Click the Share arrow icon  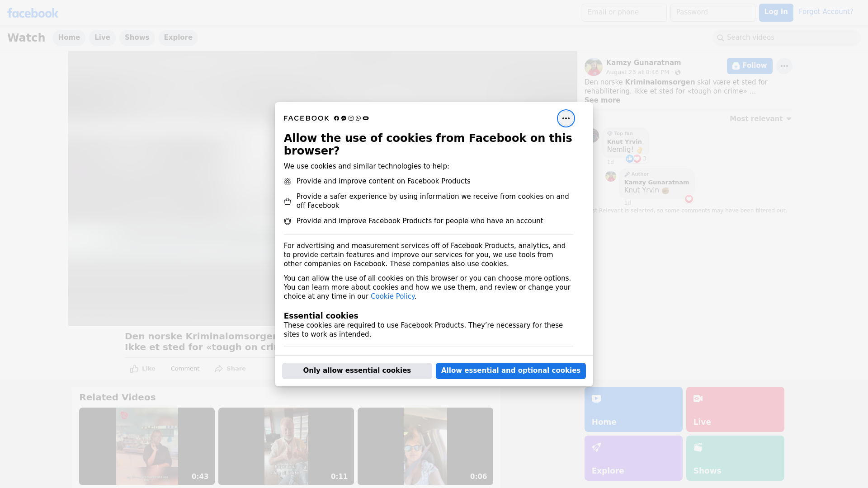click(x=219, y=369)
